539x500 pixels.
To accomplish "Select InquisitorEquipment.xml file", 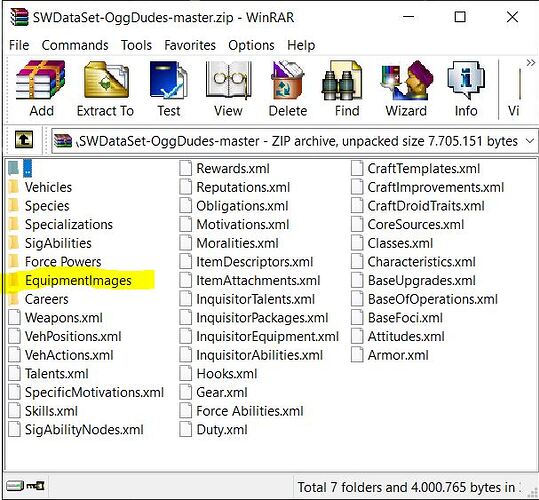I will (x=259, y=336).
